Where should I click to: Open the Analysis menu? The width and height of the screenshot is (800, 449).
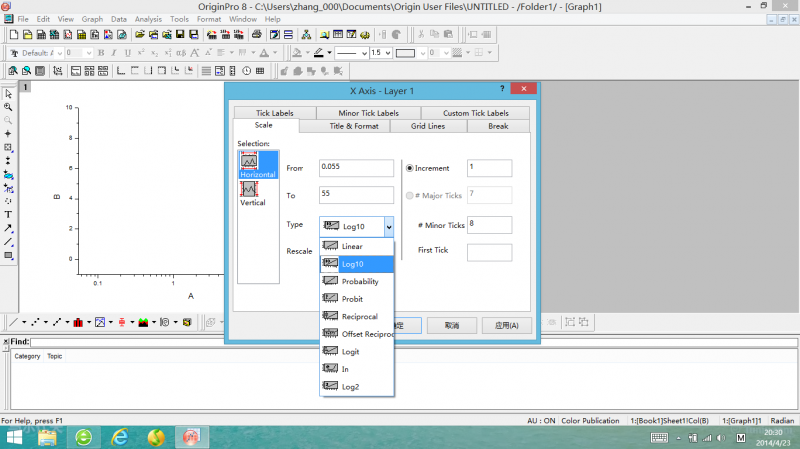[148, 19]
